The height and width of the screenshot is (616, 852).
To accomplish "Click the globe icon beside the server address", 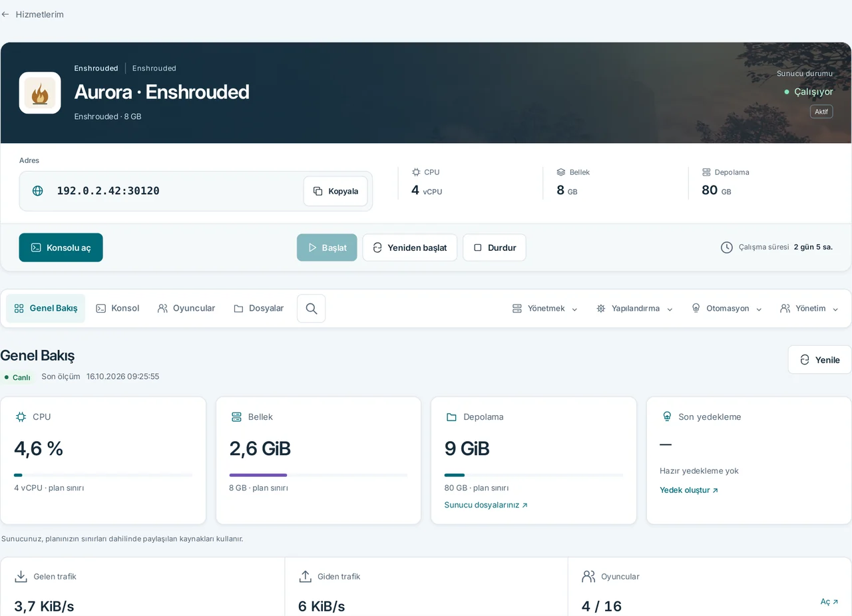I will [x=38, y=191].
